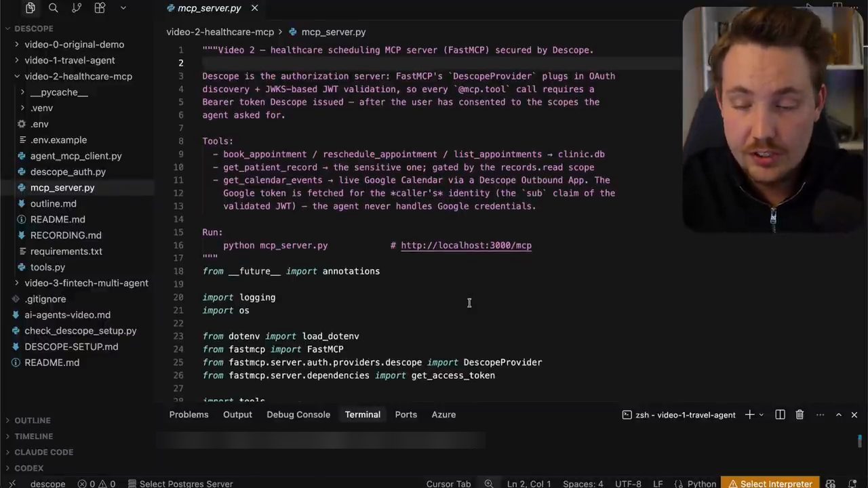
Task: Collapse the video-2-healthcare-mcp folder
Action: [x=78, y=77]
